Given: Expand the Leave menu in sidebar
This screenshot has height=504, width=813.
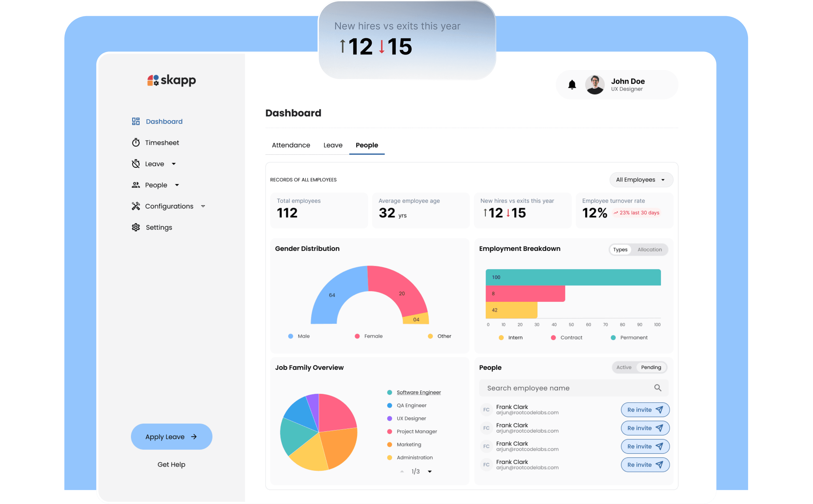Looking at the screenshot, I should pyautogui.click(x=174, y=164).
